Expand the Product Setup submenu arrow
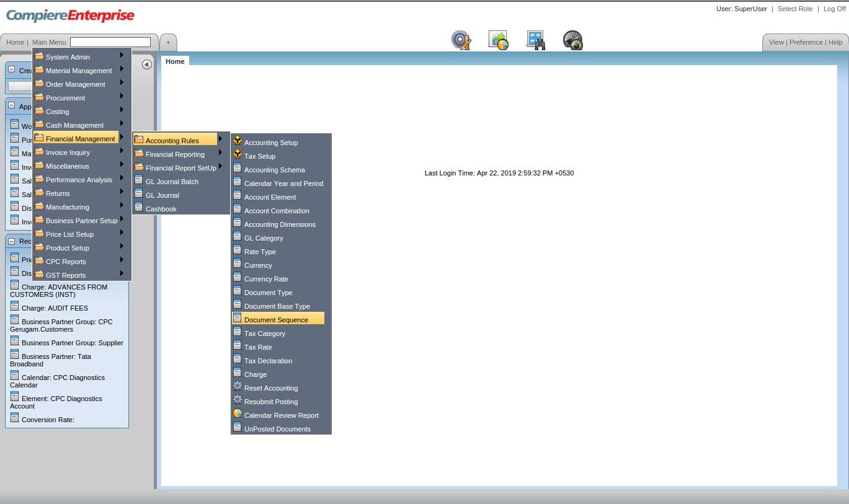The height and width of the screenshot is (504, 849). [122, 246]
